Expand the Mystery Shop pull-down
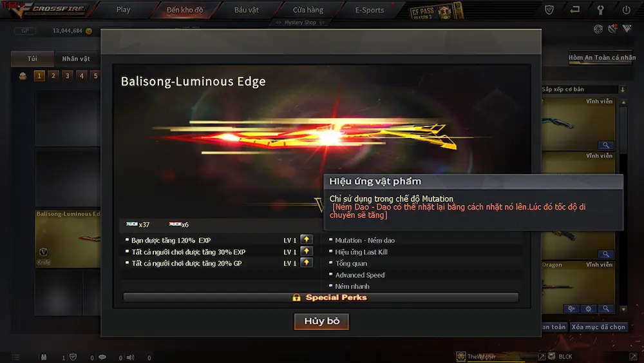Viewport: 644px width, 363px height. click(x=300, y=23)
